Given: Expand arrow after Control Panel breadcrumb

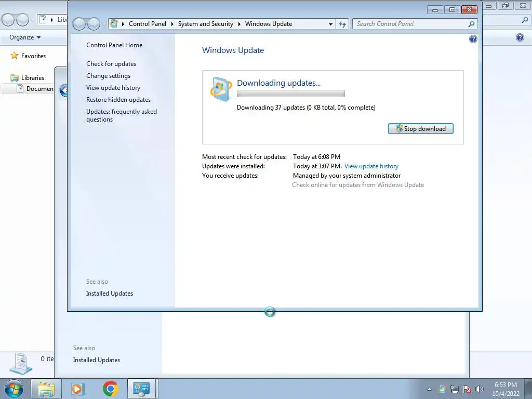Looking at the screenshot, I should [x=172, y=24].
